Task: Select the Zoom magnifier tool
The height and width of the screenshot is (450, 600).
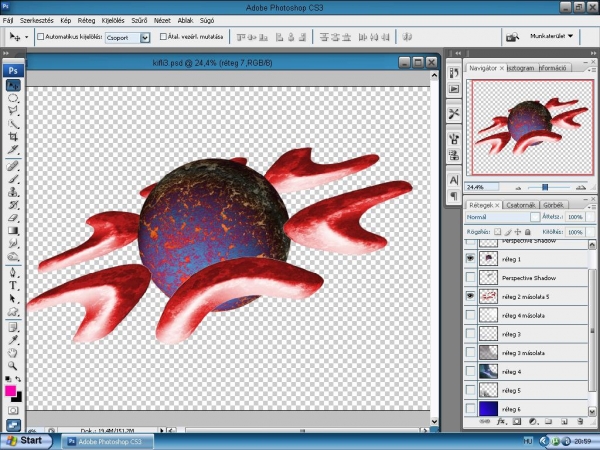Action: pos(13,366)
